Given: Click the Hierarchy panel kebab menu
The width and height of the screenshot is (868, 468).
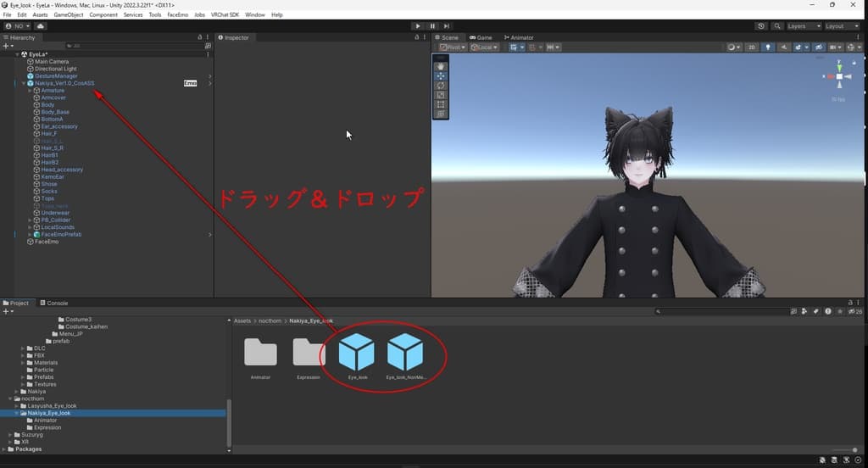Looking at the screenshot, I should (x=208, y=37).
